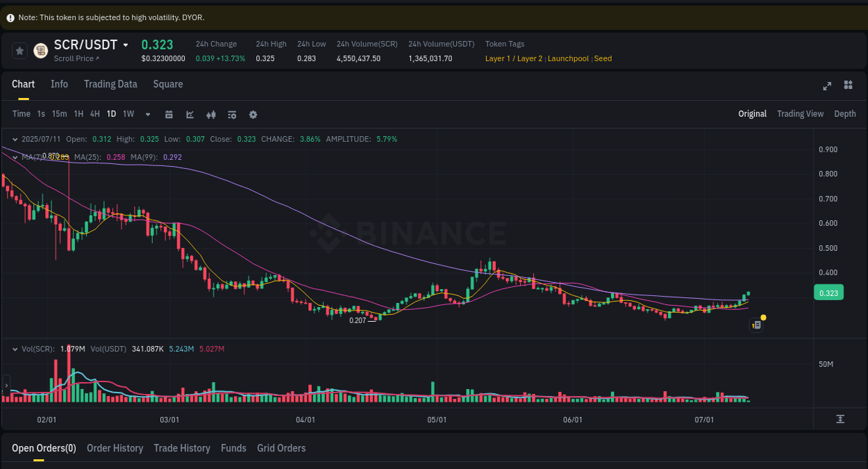Open the Launchpool token tag link
Image resolution: width=868 pixels, height=469 pixels.
coord(568,58)
